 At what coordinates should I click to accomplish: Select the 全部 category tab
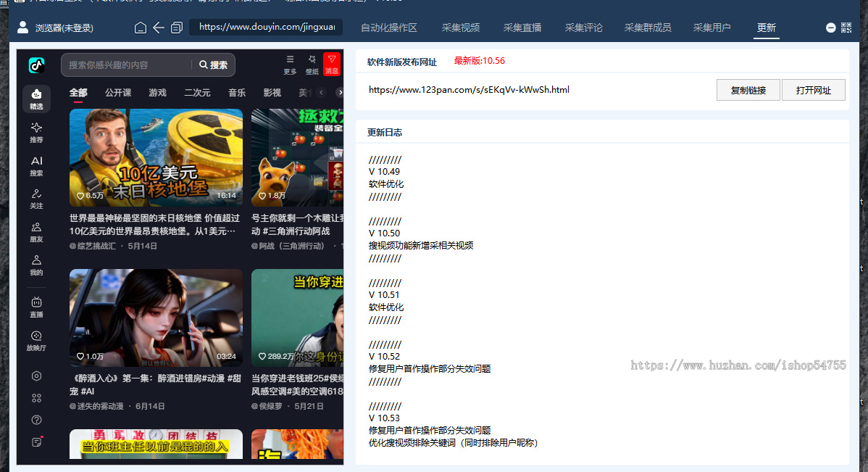point(78,93)
